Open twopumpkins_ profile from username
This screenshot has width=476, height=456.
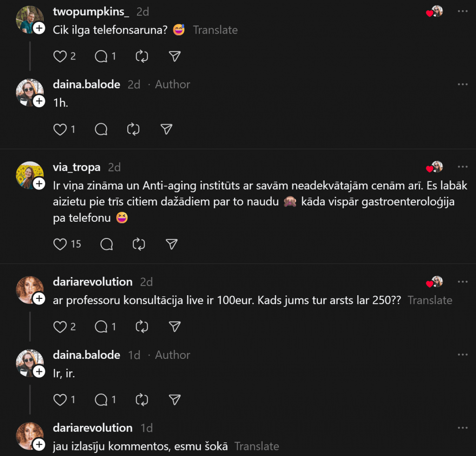pos(91,12)
